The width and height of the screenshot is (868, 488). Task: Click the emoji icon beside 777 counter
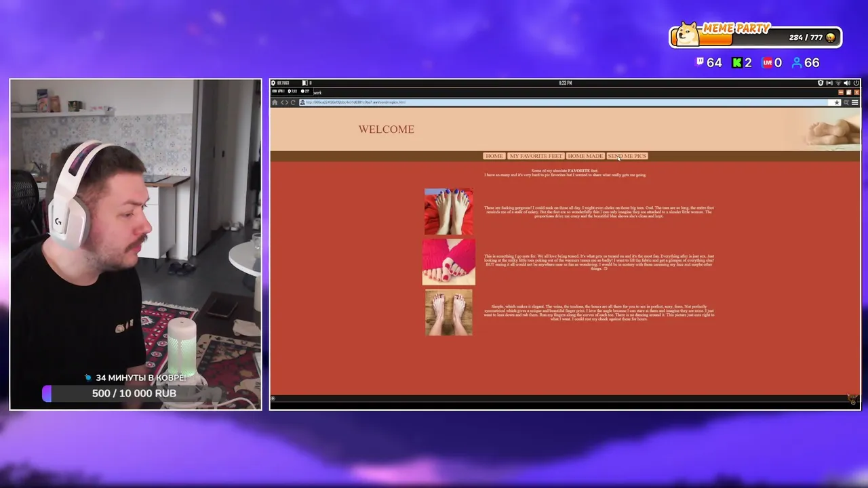830,38
